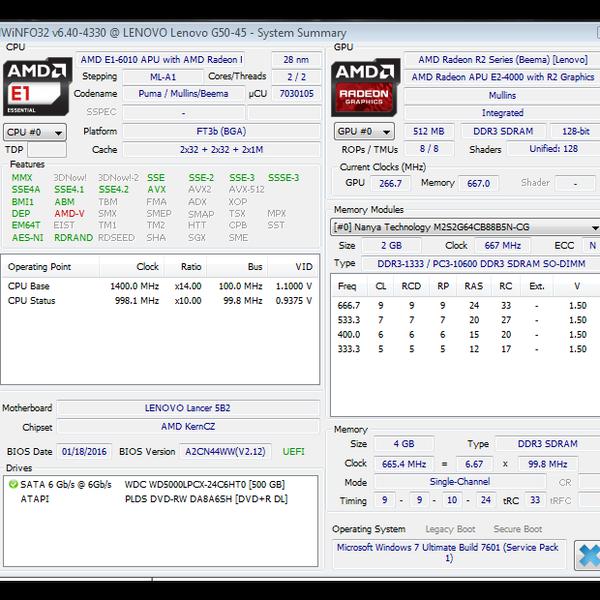Select the WDC WD5000LPCX SATA drive row
The image size is (600, 600).
pyautogui.click(x=161, y=485)
